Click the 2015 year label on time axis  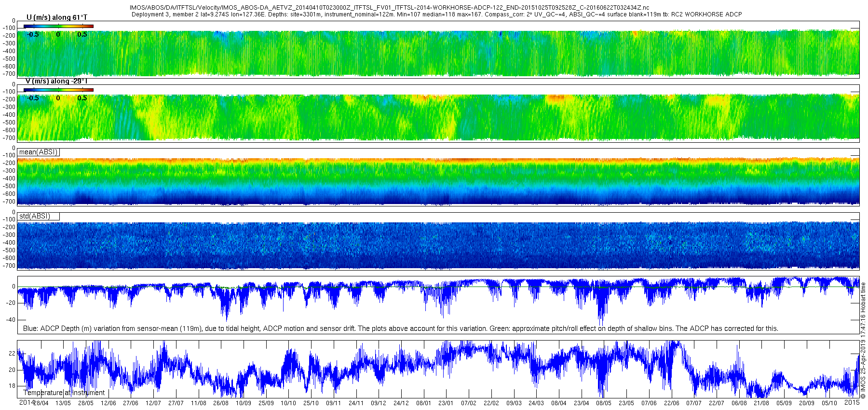(x=852, y=403)
